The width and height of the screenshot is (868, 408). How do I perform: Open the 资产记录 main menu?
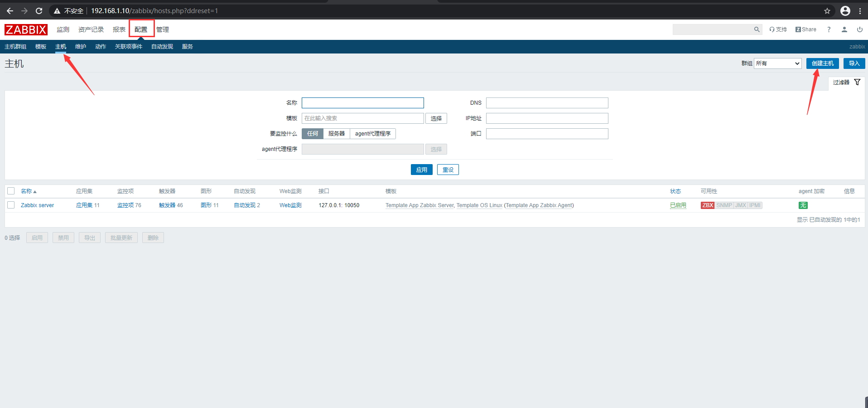coord(91,29)
